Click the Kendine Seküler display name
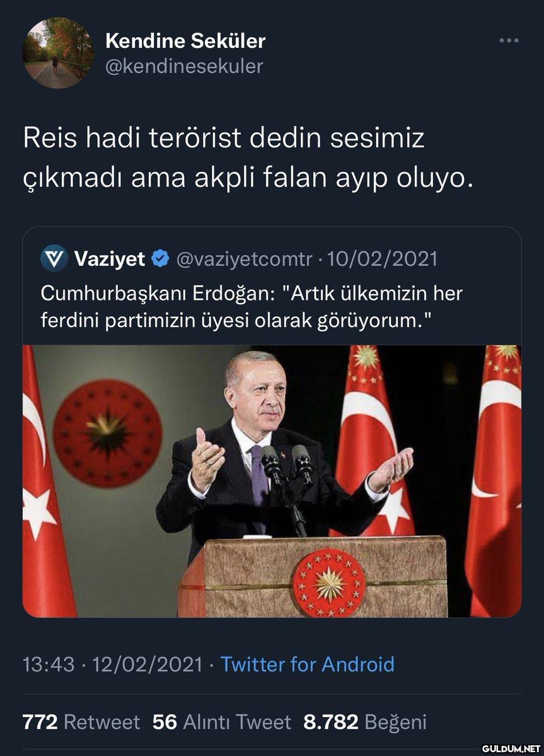The image size is (544, 756). [185, 42]
